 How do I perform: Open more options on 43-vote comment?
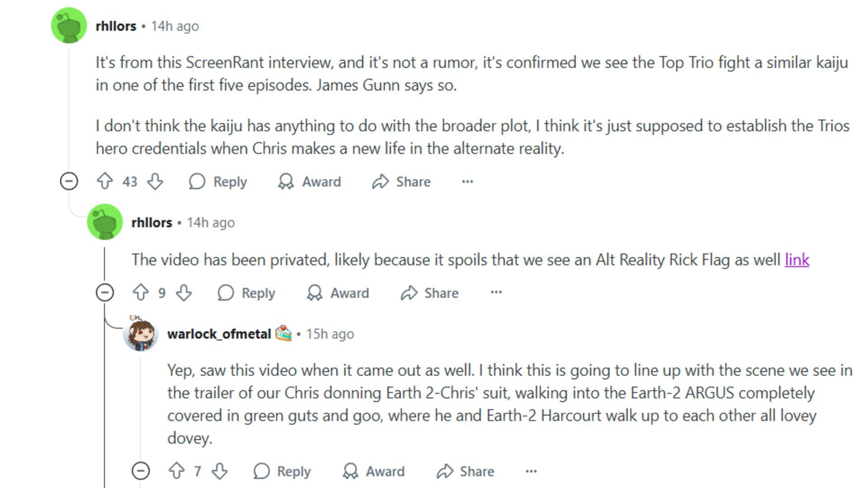tap(467, 182)
